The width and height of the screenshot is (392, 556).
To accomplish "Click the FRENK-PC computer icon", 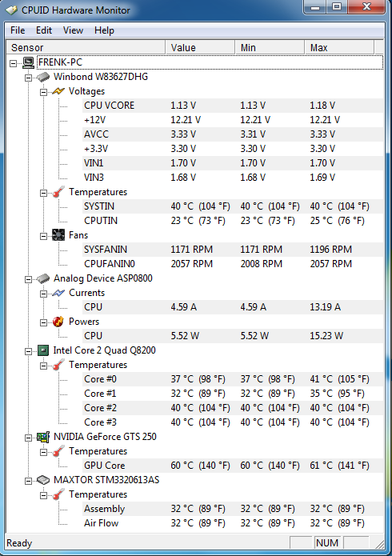I will click(28, 62).
